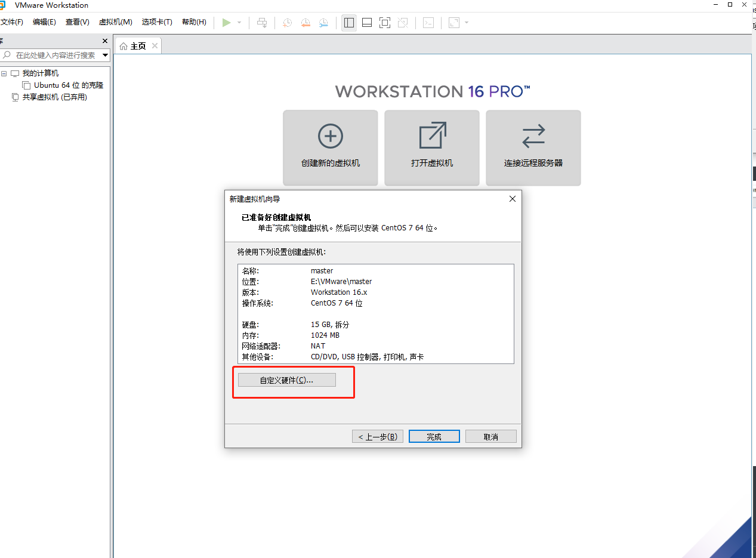Click the 15 GB, 拆分 disk value

point(330,325)
